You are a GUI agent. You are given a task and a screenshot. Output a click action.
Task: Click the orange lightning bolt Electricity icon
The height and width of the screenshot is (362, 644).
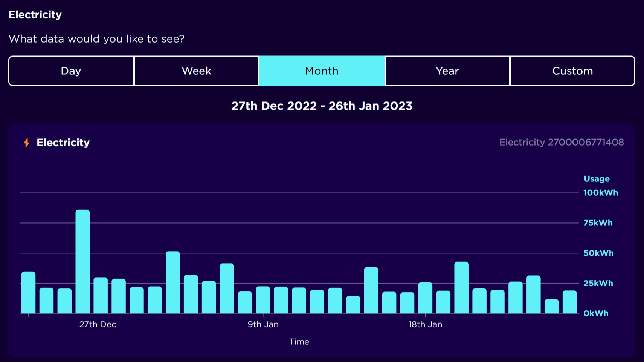26,143
